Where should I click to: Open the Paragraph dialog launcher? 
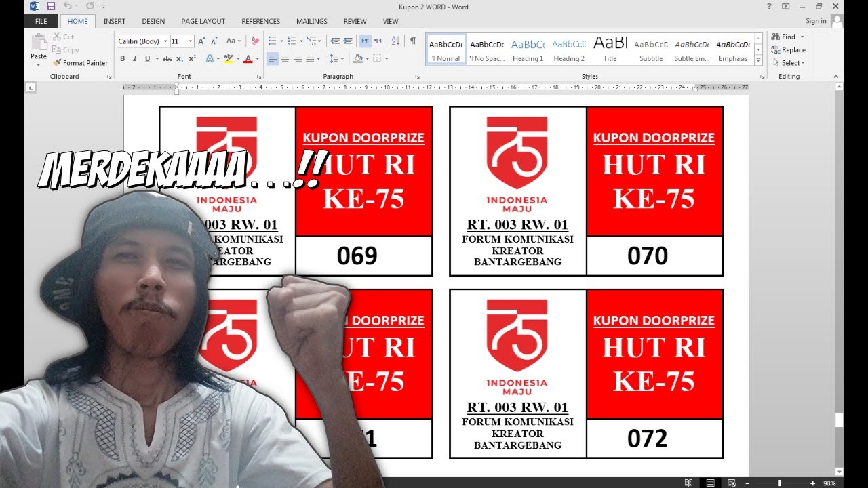coord(418,77)
